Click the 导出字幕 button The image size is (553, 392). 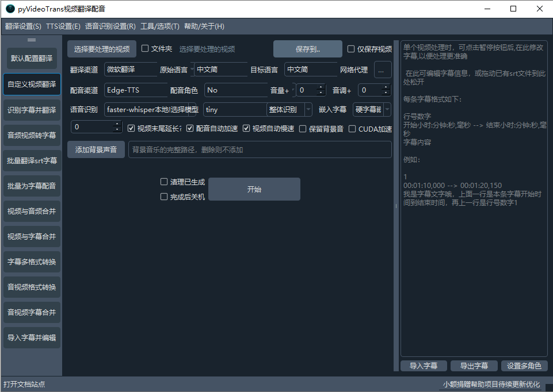pyautogui.click(x=474, y=366)
